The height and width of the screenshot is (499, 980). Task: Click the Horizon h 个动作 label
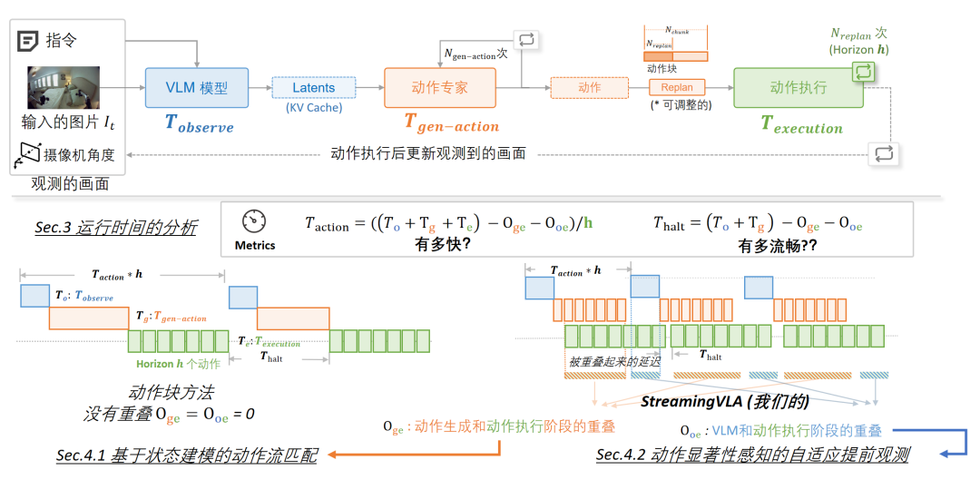(178, 364)
